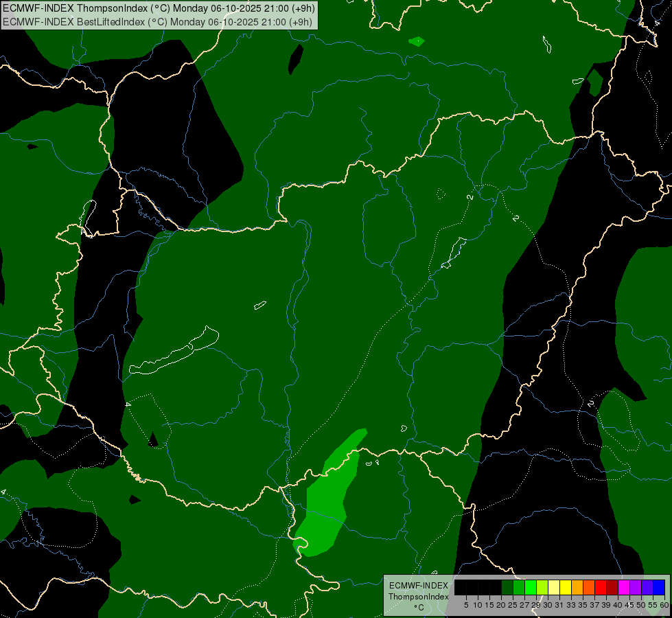
Task: Click the yellow 31–33 legend swatch
Action: 566,587
